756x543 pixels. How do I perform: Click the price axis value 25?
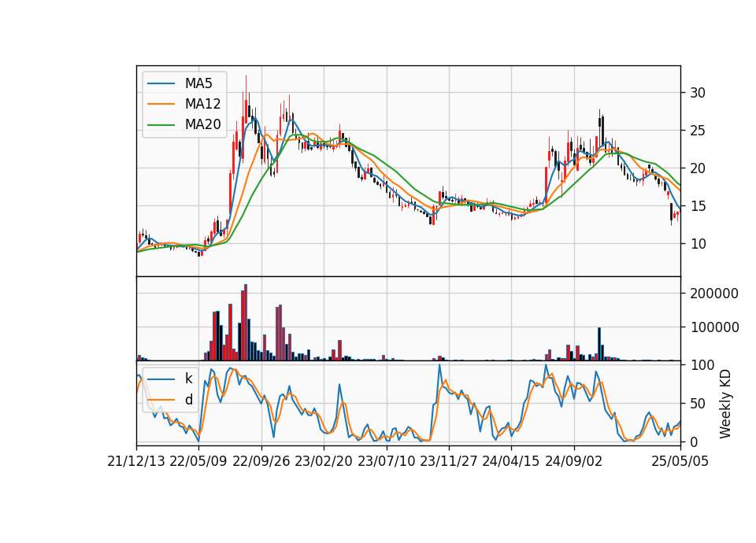pos(698,131)
